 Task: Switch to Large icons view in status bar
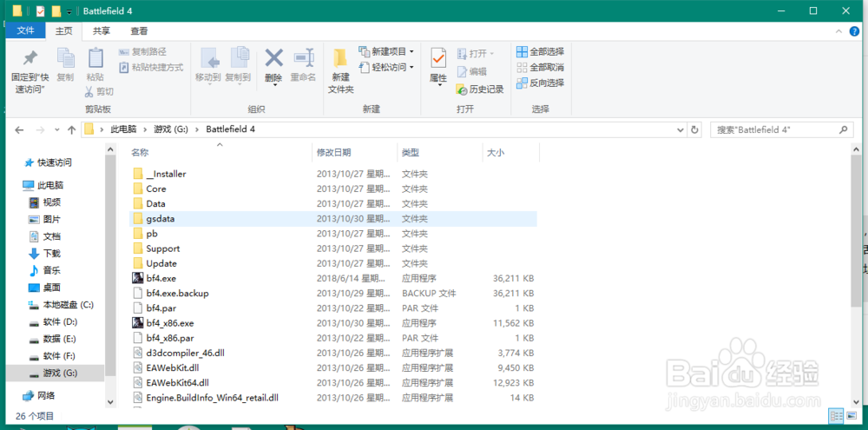click(851, 415)
